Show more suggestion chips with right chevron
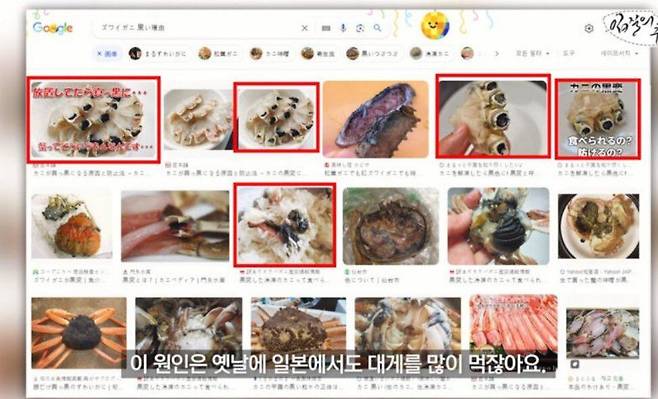This screenshot has width=658, height=399. pyautogui.click(x=497, y=53)
